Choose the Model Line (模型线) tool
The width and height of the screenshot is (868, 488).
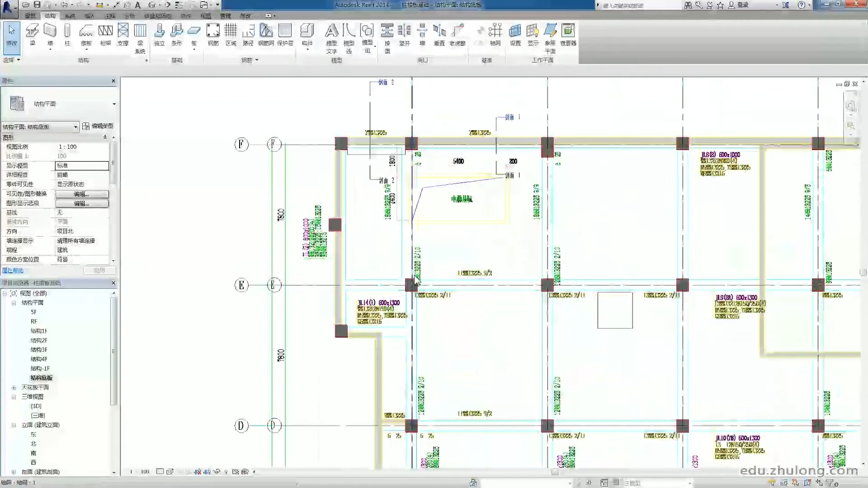tap(349, 38)
